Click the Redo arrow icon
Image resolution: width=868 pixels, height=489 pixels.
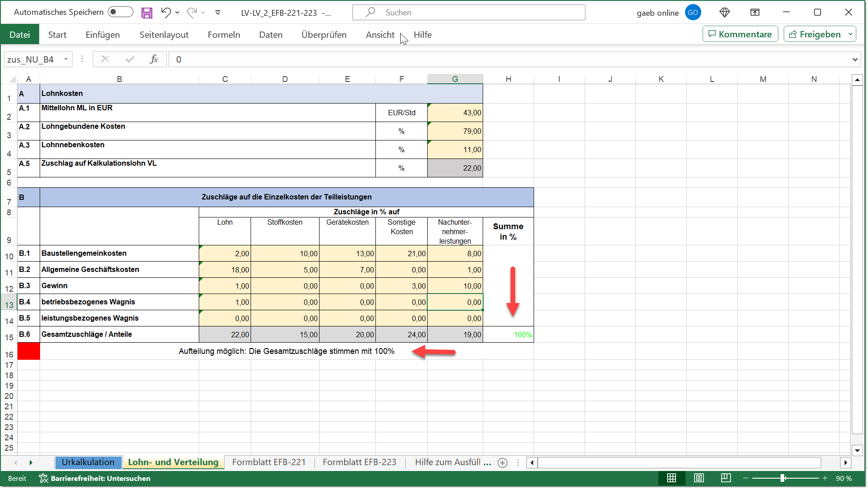pyautogui.click(x=192, y=13)
